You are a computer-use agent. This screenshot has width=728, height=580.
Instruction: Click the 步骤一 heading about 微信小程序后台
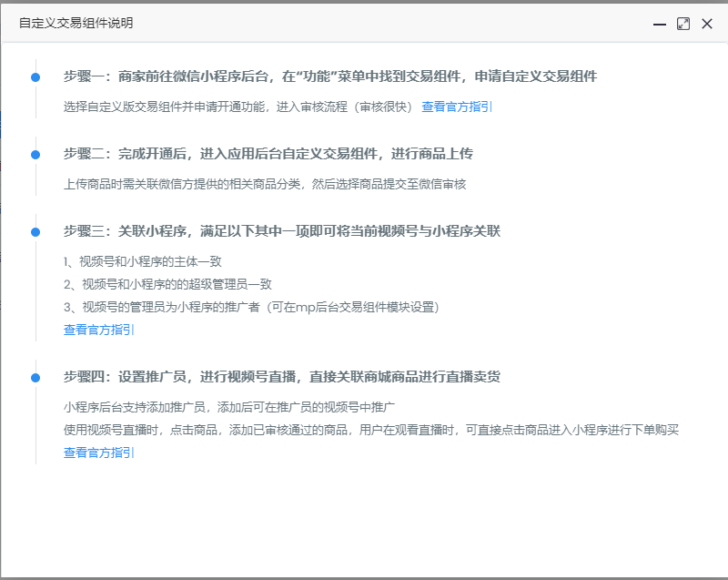coord(330,76)
